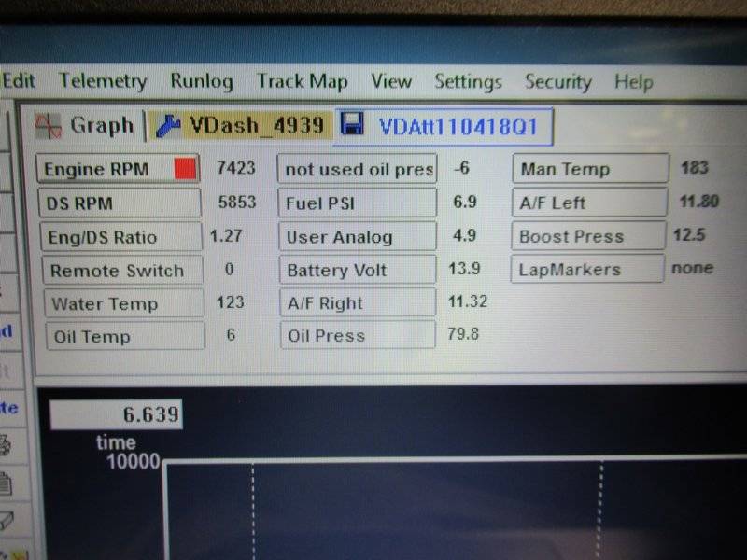Open the Settings menu
This screenshot has width=747, height=560.
point(468,82)
